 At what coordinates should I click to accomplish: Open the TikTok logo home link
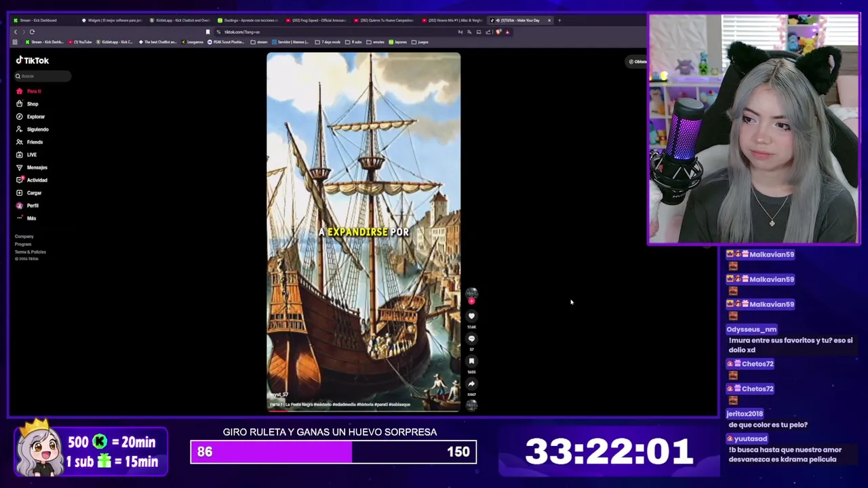click(33, 60)
